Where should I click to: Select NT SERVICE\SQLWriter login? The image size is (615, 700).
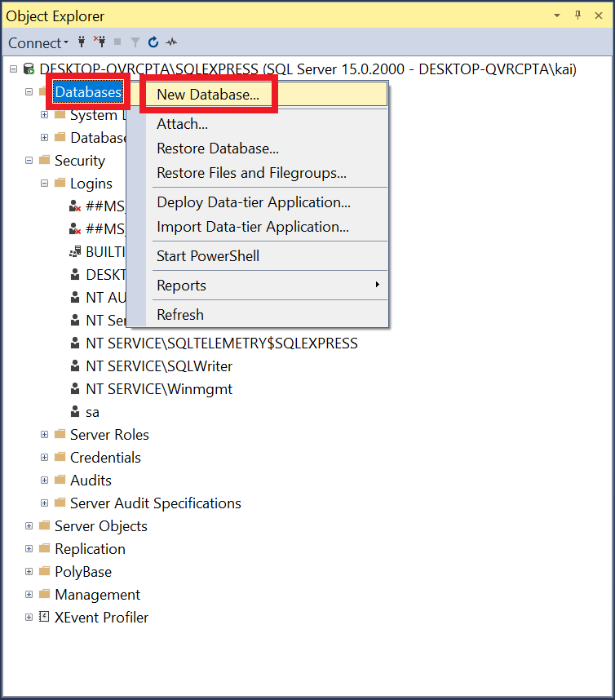click(159, 366)
